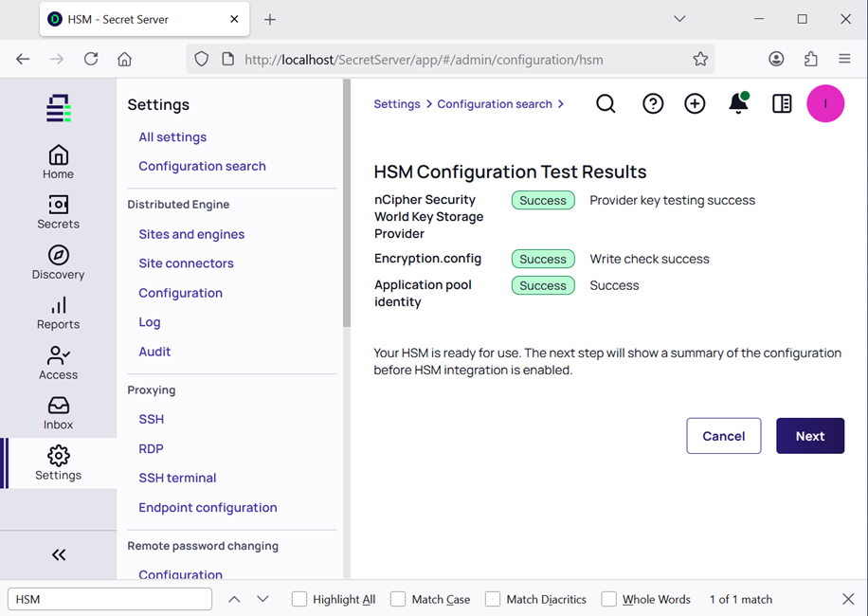Open Audit settings

pos(154,352)
